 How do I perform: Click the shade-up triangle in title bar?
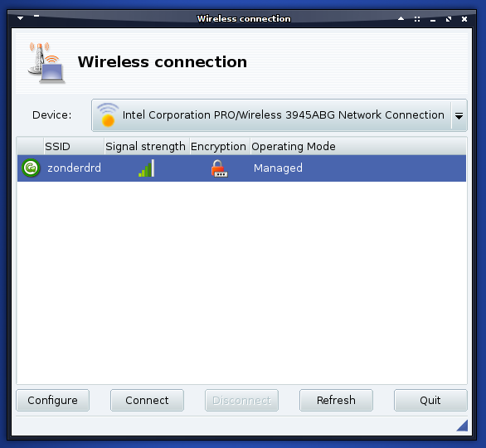point(401,18)
